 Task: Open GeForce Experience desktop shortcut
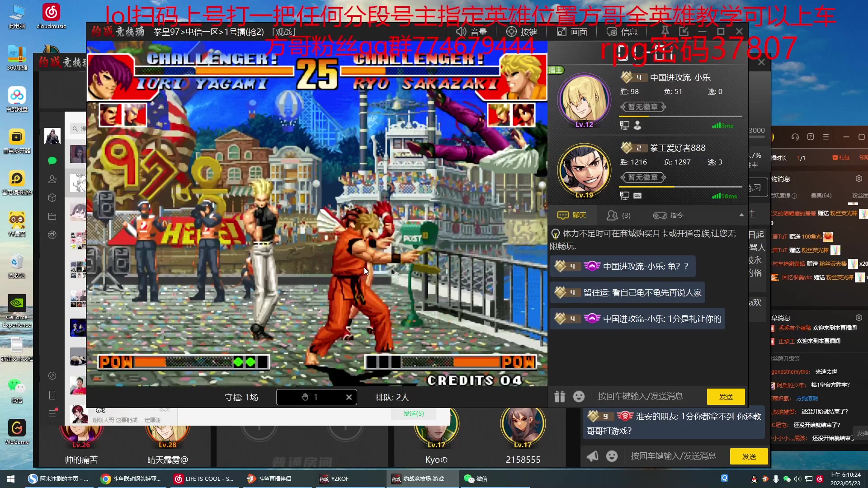click(17, 311)
